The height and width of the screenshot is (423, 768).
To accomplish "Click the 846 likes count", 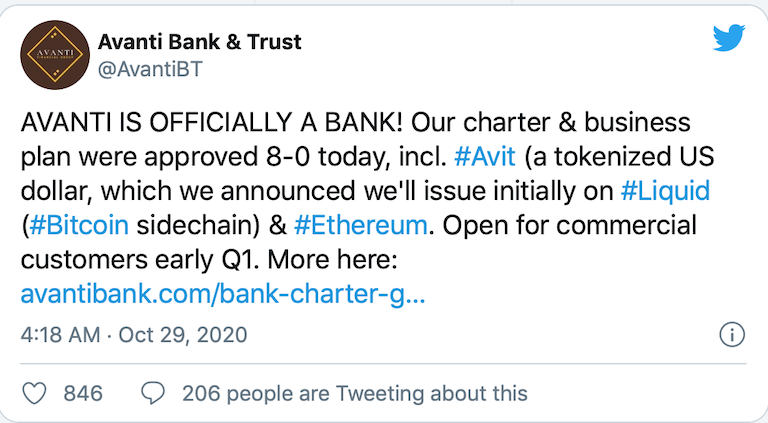I will pos(83,394).
